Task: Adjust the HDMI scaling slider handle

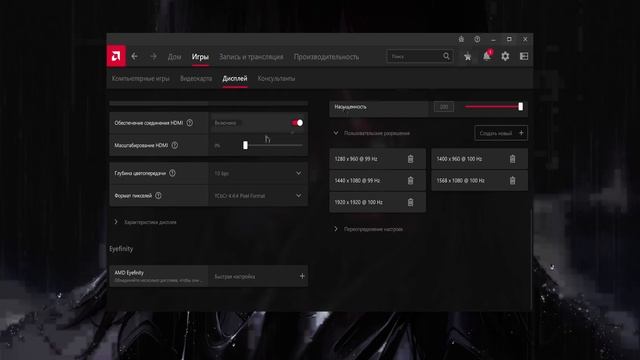Action: tap(245, 145)
